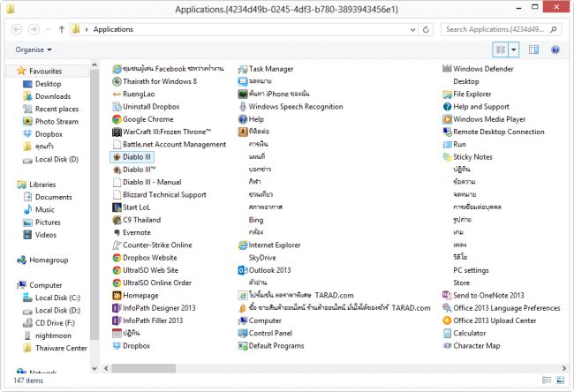Image resolution: width=574 pixels, height=392 pixels.
Task: Click the Control Panel icon
Action: click(x=242, y=334)
